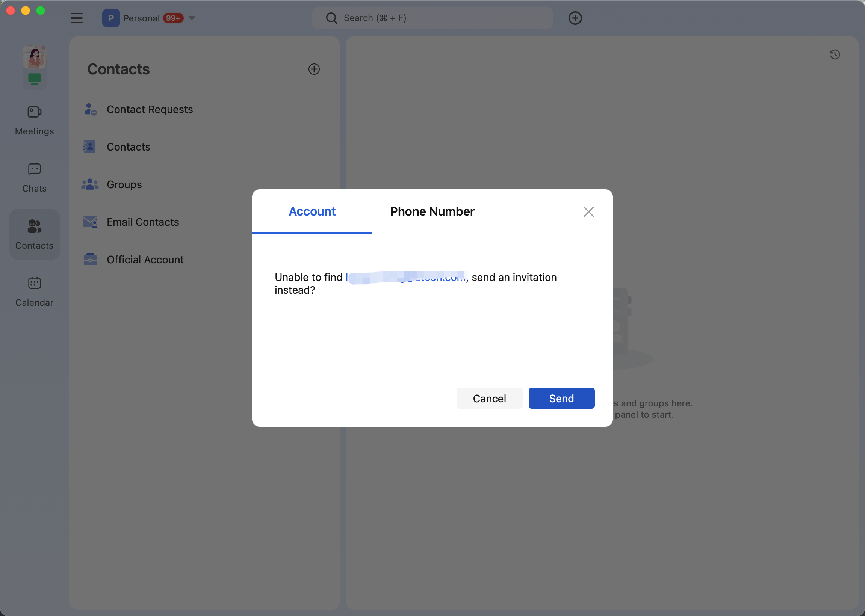Open Email Contacts list item
Viewport: 865px width, 616px height.
143,222
